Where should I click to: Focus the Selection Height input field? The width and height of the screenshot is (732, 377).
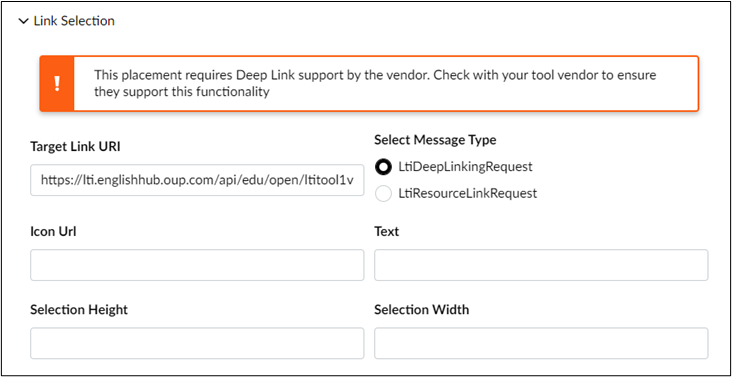197,343
